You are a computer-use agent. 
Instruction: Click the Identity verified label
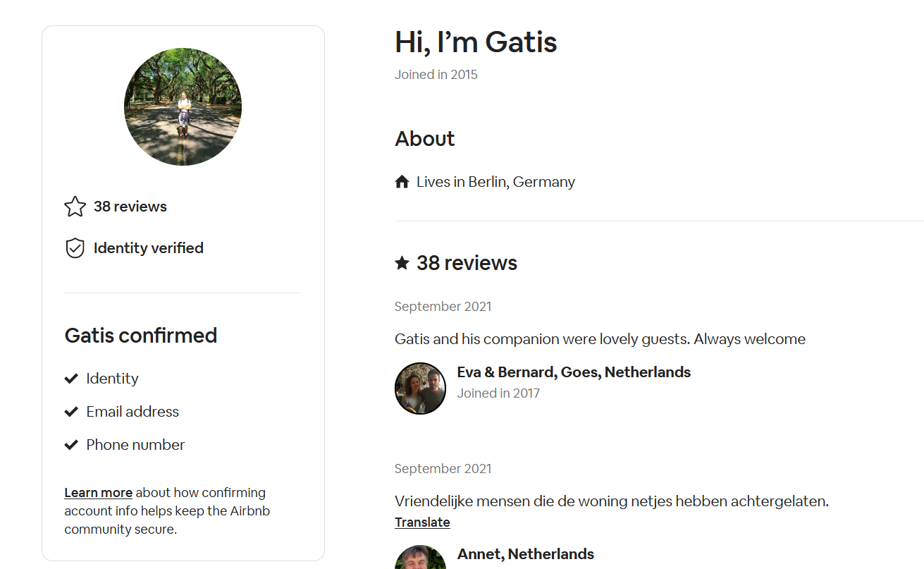point(149,248)
